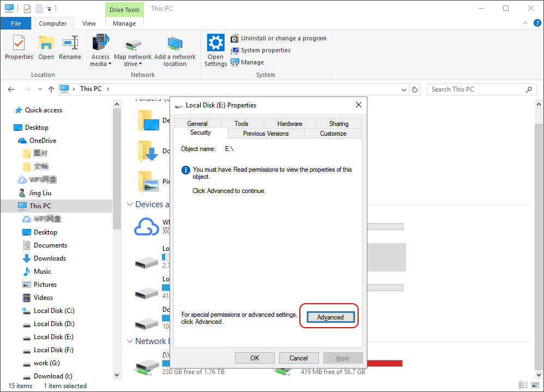This screenshot has width=544, height=392.
Task: Click the This PC breadcrumb in address bar
Action: click(91, 89)
